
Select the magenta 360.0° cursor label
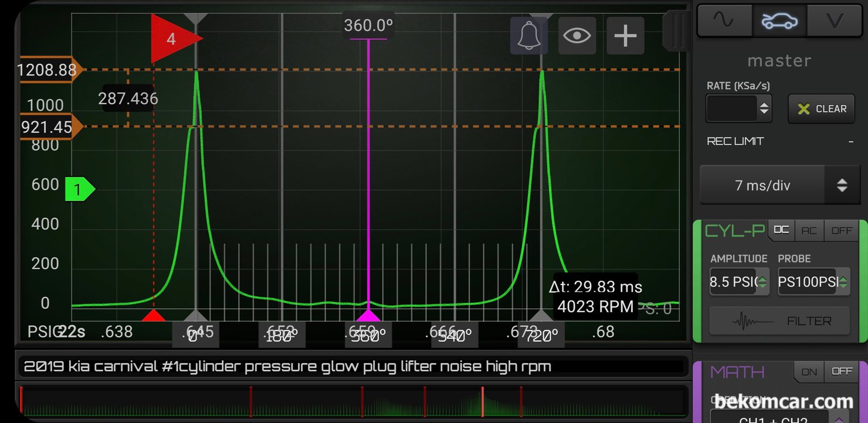pyautogui.click(x=368, y=26)
